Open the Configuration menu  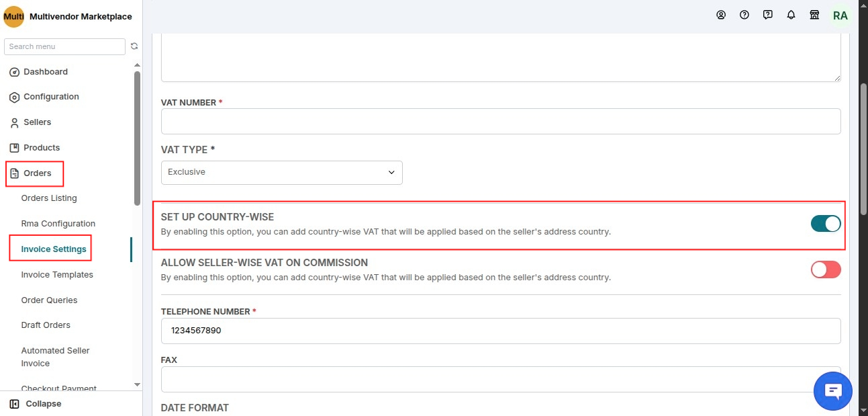(51, 97)
